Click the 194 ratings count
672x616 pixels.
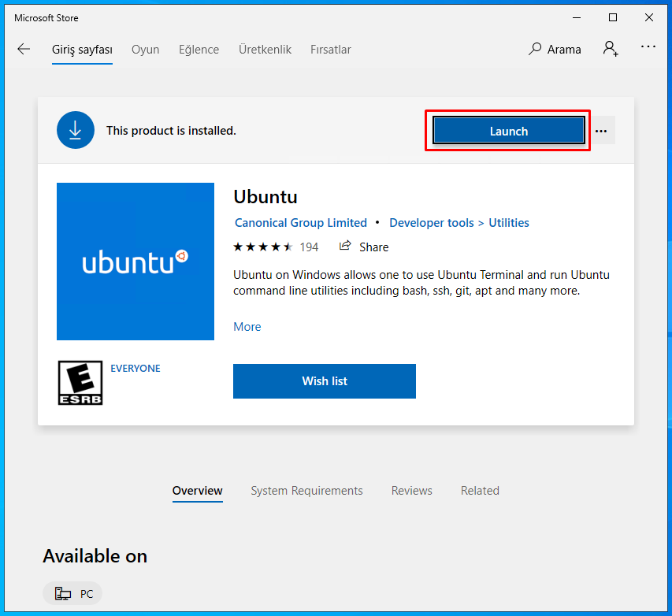[x=309, y=247]
